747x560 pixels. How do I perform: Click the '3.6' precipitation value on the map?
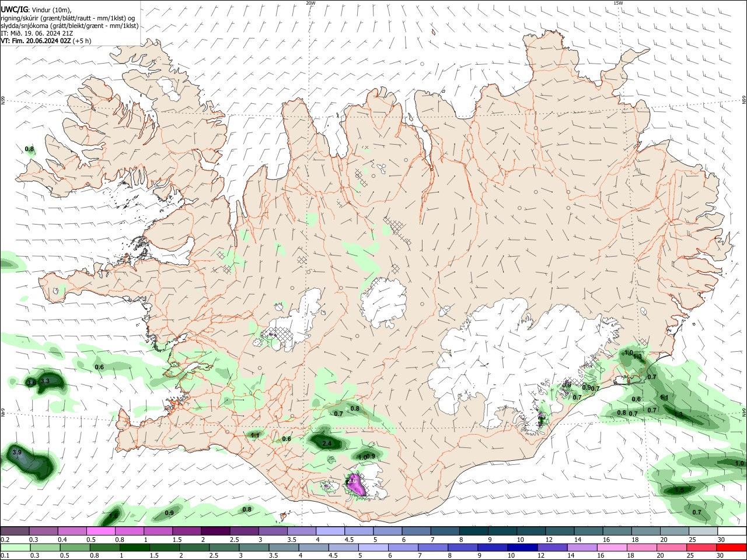pyautogui.click(x=32, y=383)
